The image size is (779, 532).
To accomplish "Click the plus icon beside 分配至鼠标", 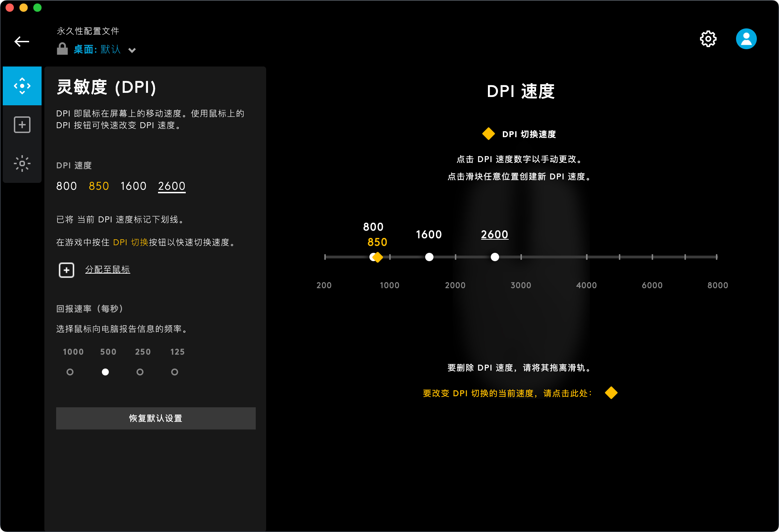I will tap(67, 270).
